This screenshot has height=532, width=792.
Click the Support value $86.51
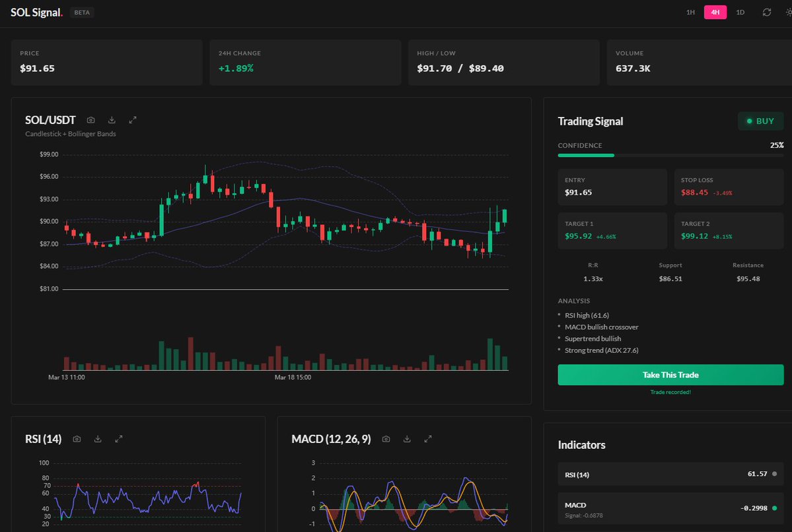click(x=670, y=279)
